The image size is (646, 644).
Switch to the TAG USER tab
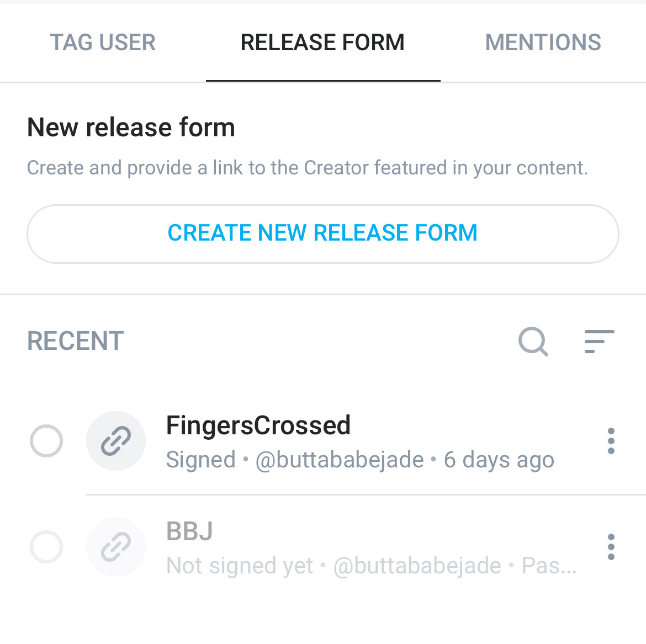(103, 42)
